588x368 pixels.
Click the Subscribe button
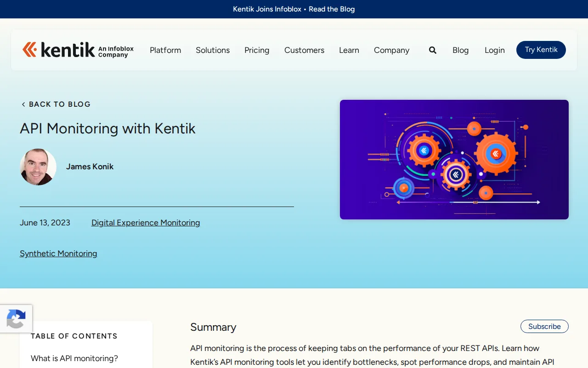point(544,326)
